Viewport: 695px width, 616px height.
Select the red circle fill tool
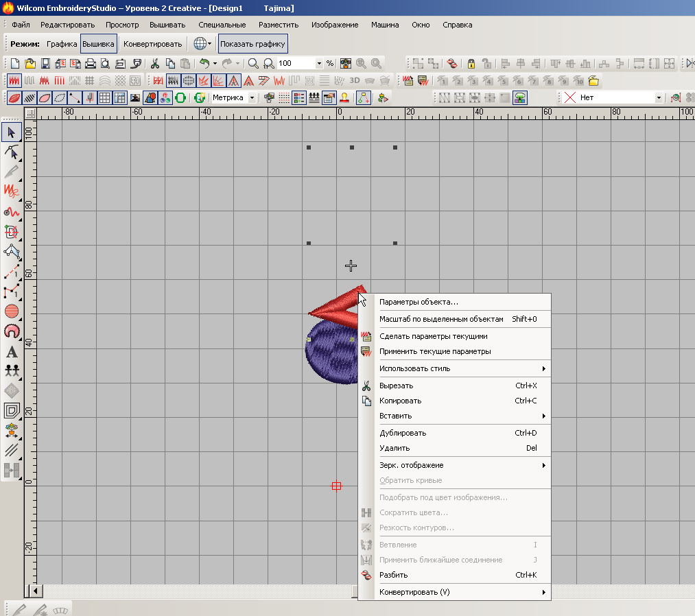[12, 311]
